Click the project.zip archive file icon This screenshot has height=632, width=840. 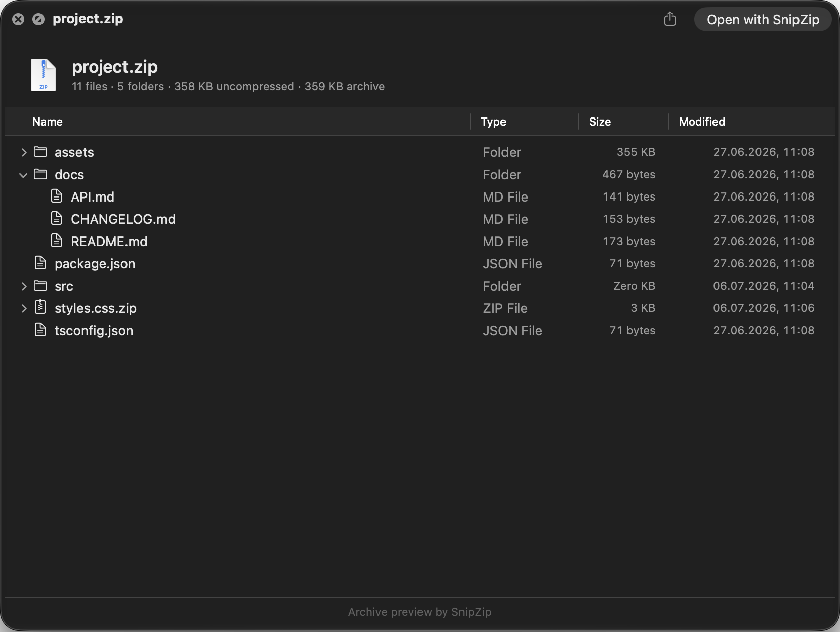(44, 75)
